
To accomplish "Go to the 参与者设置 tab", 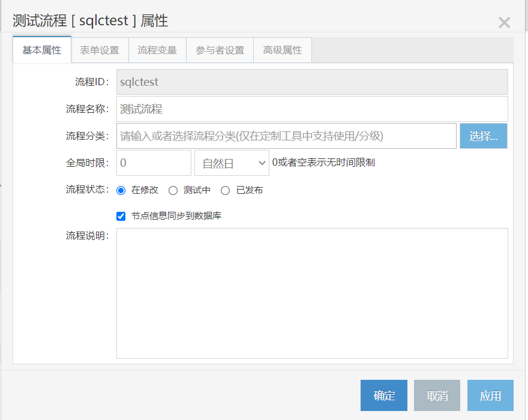I will point(220,50).
